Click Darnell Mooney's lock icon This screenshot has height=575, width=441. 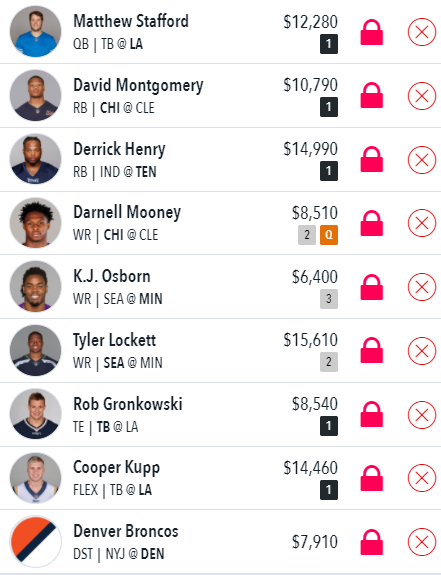[x=372, y=223]
